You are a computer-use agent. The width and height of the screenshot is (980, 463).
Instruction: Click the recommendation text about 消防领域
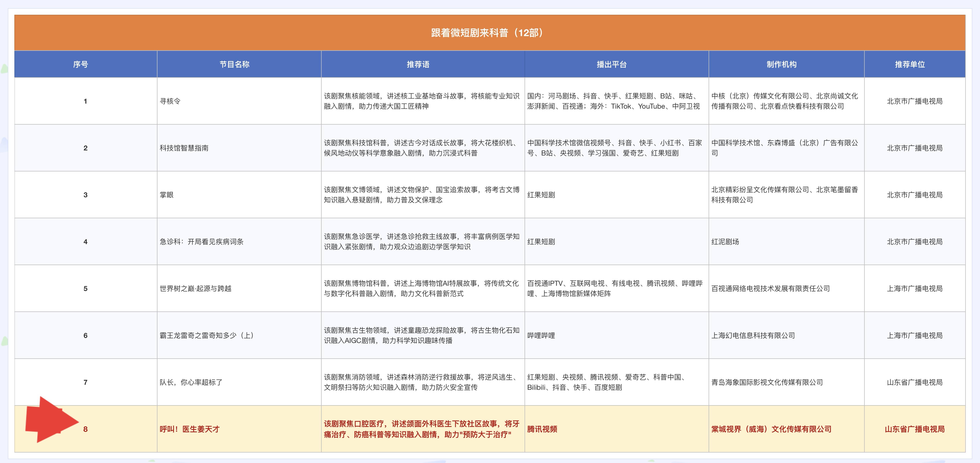422,382
